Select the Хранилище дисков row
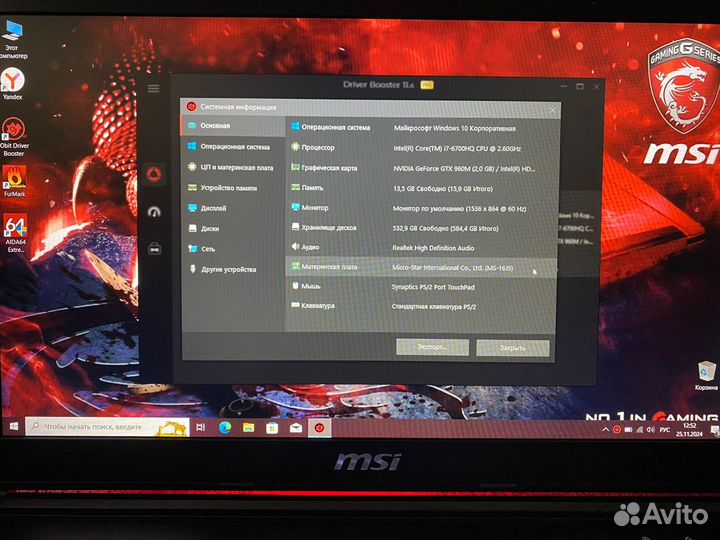This screenshot has height=540, width=720. 422,228
